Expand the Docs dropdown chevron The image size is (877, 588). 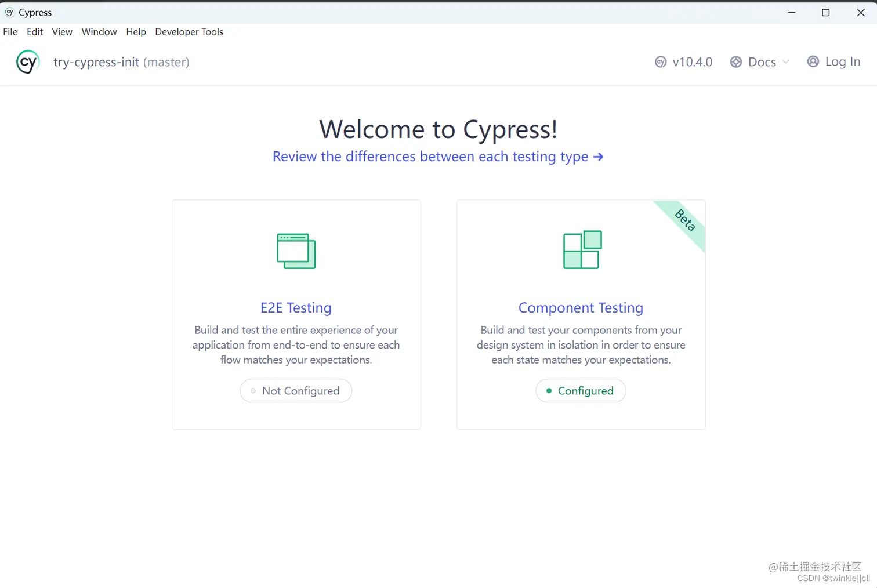[x=786, y=62]
